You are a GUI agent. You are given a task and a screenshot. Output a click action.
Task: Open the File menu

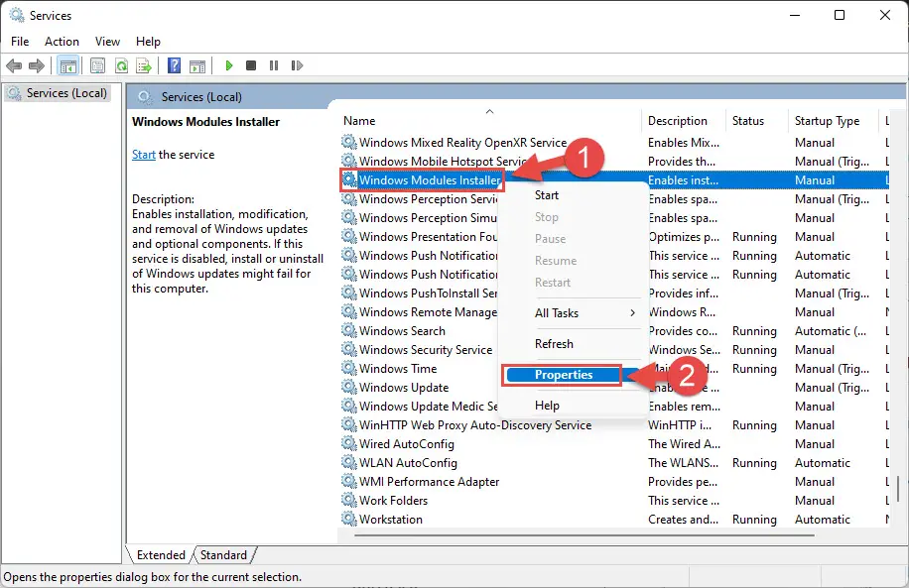(x=20, y=41)
